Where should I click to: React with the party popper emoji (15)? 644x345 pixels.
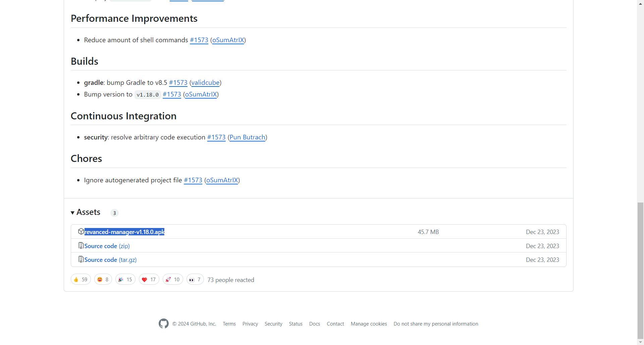tap(125, 279)
